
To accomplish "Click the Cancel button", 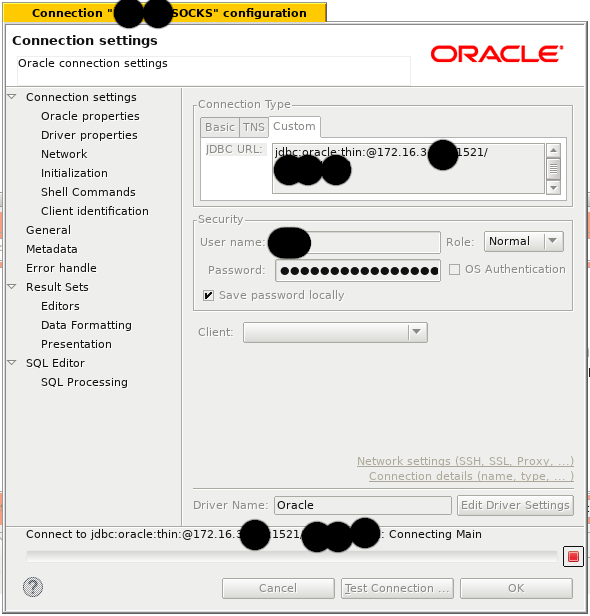I will 278,588.
